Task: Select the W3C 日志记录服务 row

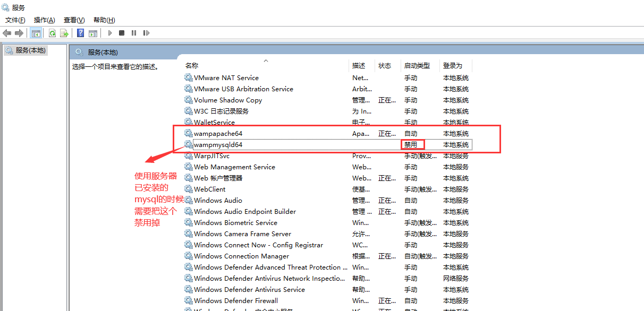Action: point(327,111)
